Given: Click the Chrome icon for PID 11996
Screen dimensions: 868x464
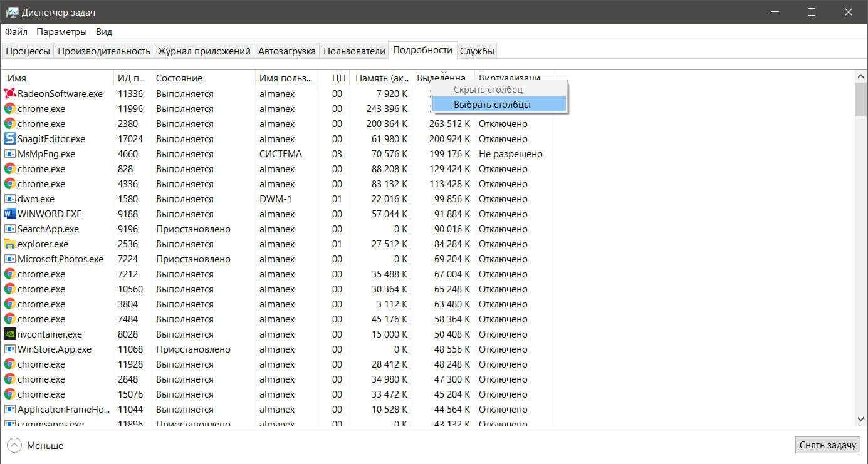Looking at the screenshot, I should (x=10, y=109).
